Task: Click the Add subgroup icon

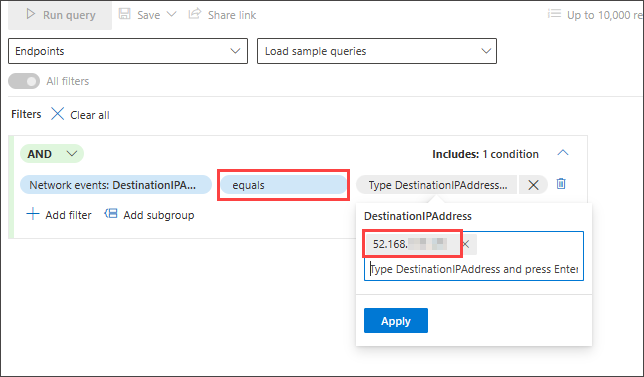Action: [x=111, y=214]
